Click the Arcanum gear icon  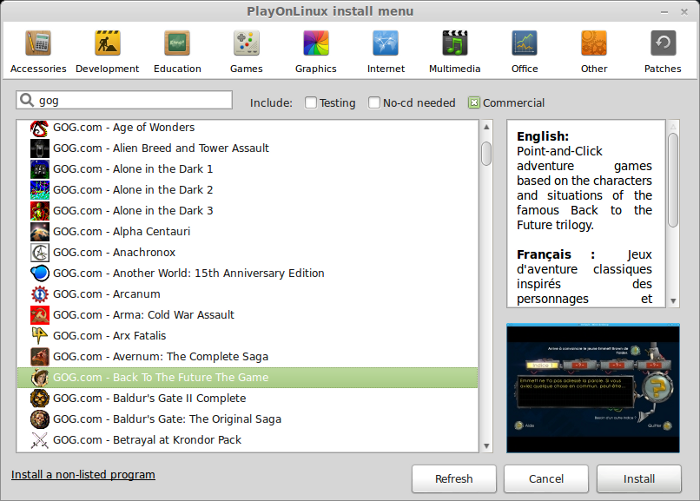[40, 294]
